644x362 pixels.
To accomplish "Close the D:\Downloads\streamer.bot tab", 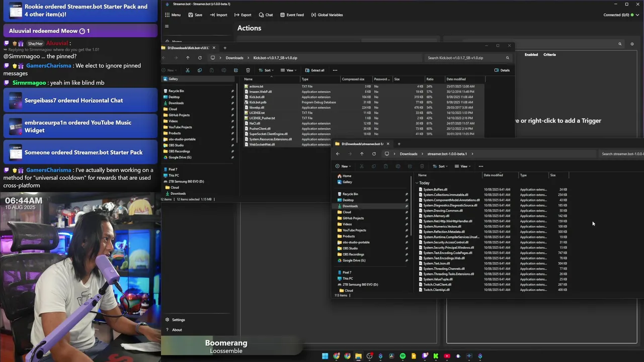I will pyautogui.click(x=388, y=144).
